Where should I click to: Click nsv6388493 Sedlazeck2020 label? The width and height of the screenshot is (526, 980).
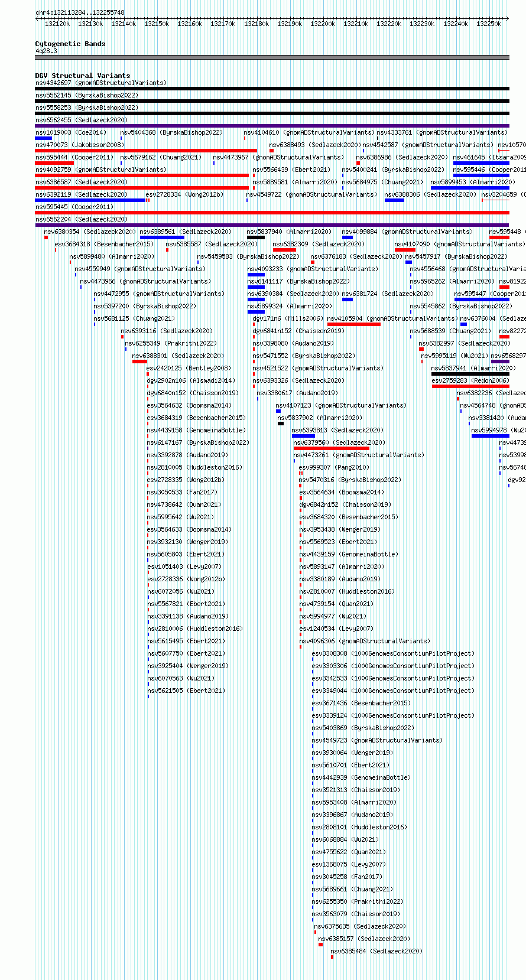coord(315,145)
